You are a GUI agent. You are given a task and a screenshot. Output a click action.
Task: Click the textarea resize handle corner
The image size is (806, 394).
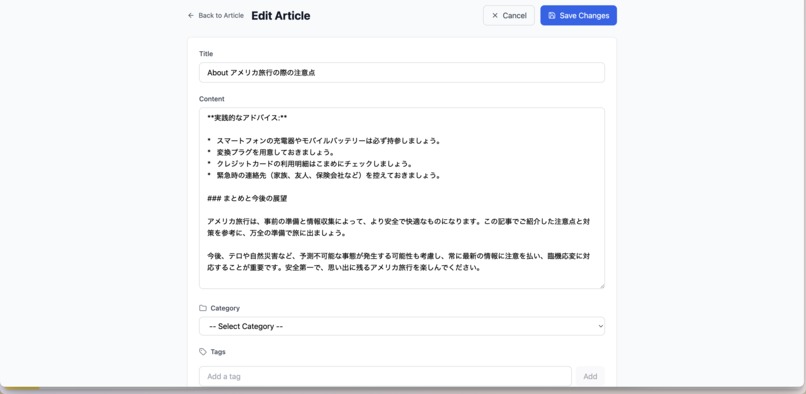(601, 285)
